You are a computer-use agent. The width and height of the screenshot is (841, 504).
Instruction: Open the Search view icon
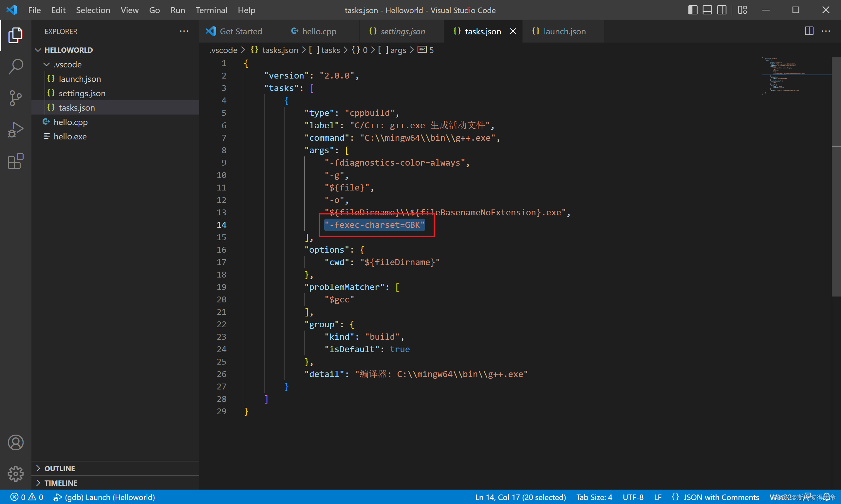click(x=15, y=66)
